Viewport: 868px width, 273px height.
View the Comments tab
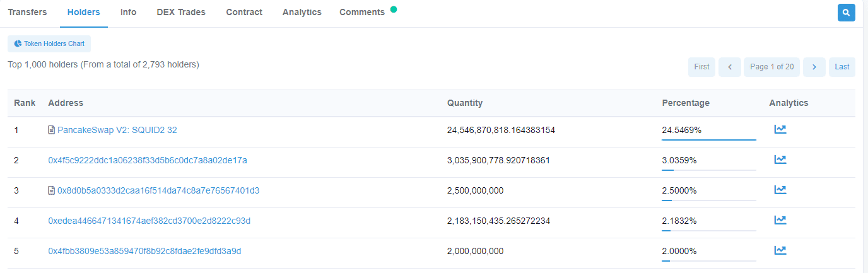[x=362, y=13]
